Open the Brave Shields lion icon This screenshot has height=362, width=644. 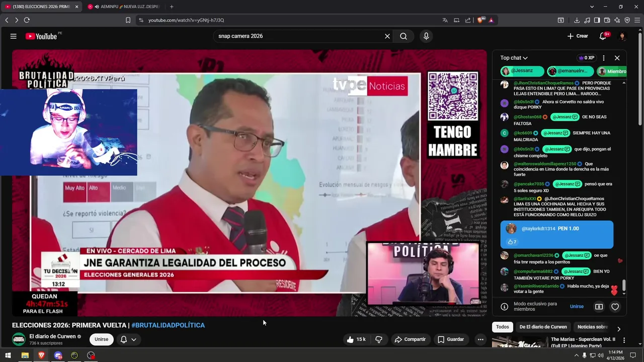(480, 20)
